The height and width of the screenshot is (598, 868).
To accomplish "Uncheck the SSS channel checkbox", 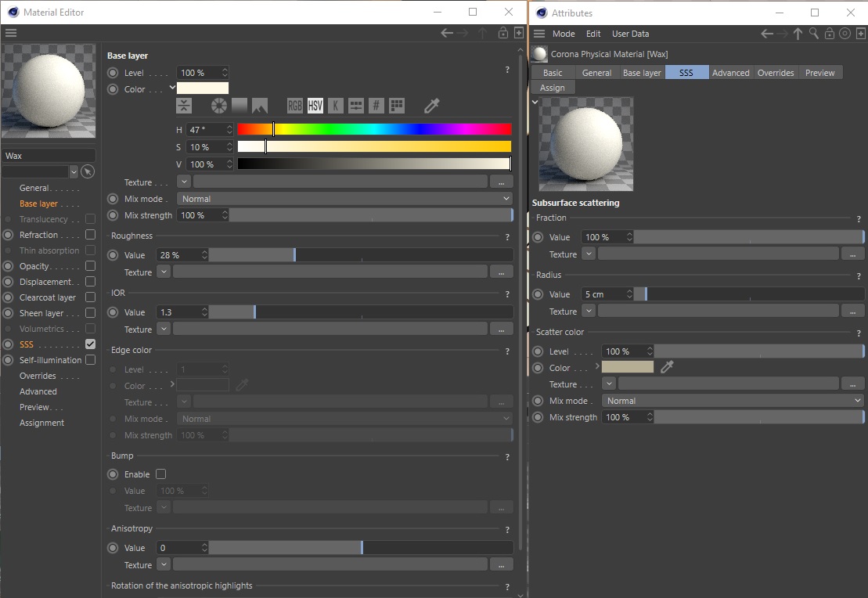I will [90, 344].
